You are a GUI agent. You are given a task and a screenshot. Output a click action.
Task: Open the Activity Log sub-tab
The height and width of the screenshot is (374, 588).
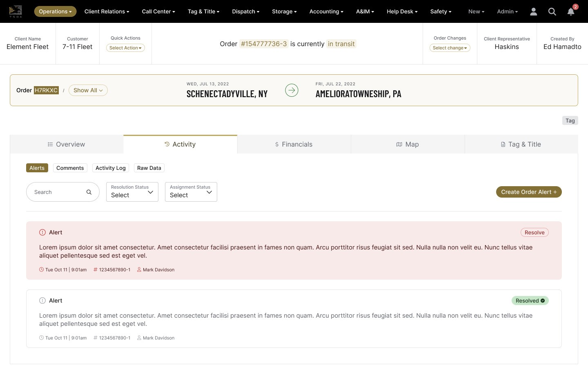tap(111, 168)
